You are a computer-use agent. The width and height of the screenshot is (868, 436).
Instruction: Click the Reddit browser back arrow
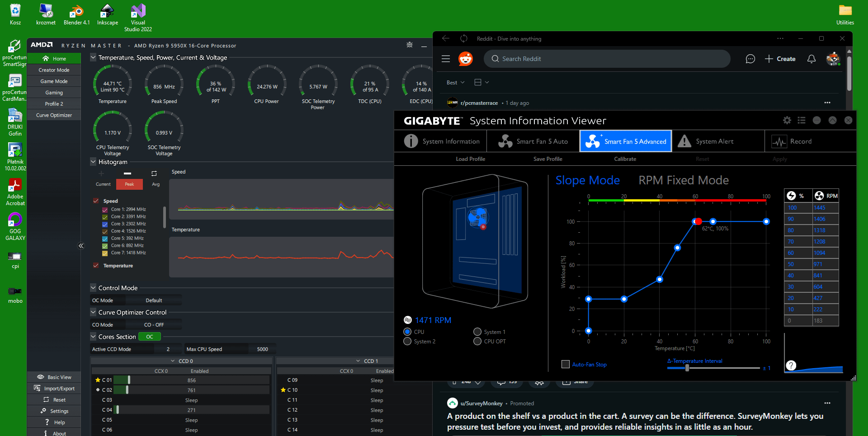click(446, 38)
